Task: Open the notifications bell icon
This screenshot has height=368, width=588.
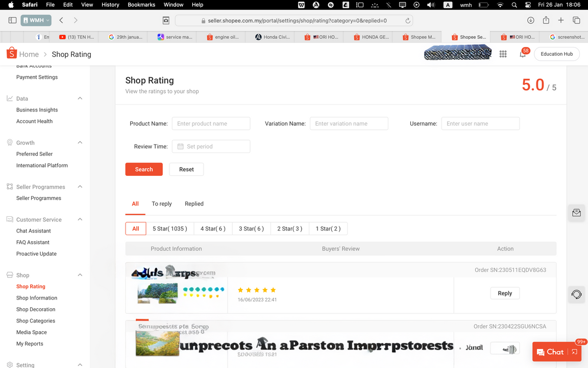Action: click(x=523, y=54)
